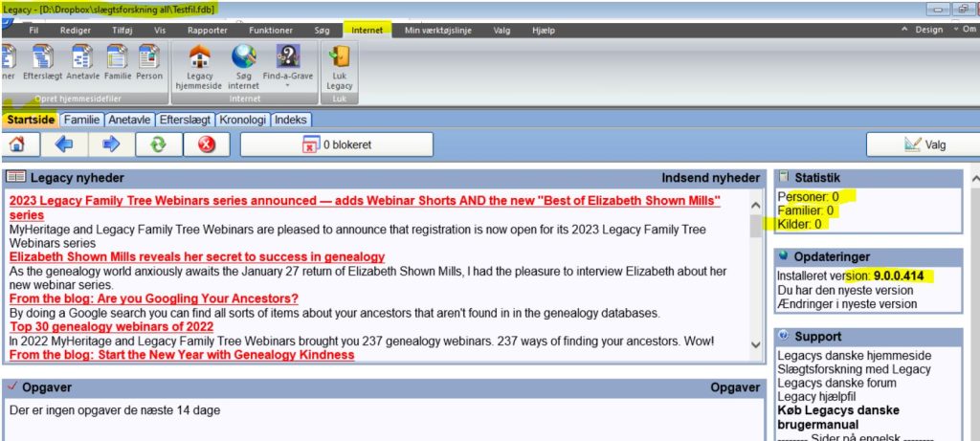
Task: Open the Søg ribbon tab
Action: 322,30
